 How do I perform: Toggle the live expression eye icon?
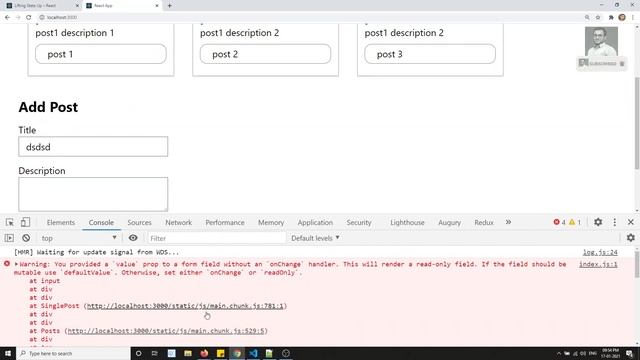pos(133,238)
